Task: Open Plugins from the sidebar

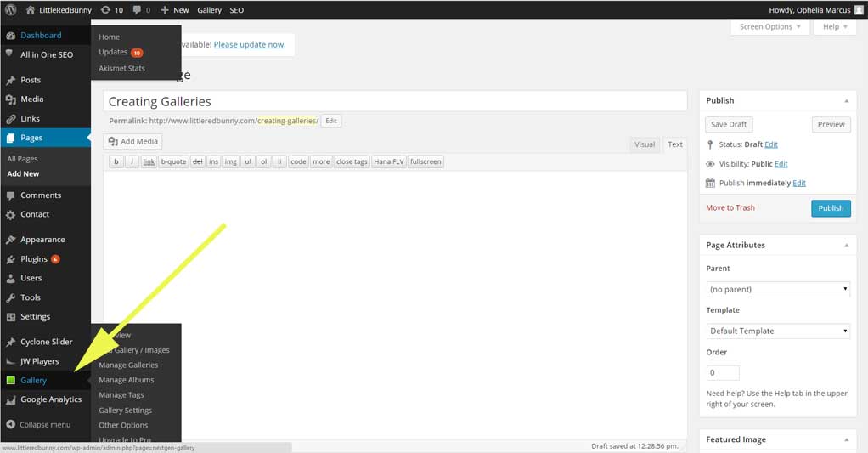Action: pos(34,259)
